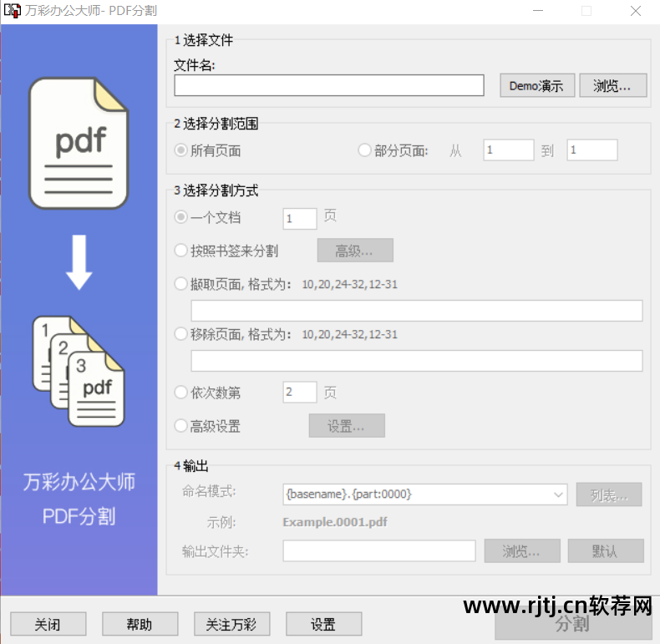Click the 依次数第 page count field
The height and width of the screenshot is (644, 660).
pos(300,393)
